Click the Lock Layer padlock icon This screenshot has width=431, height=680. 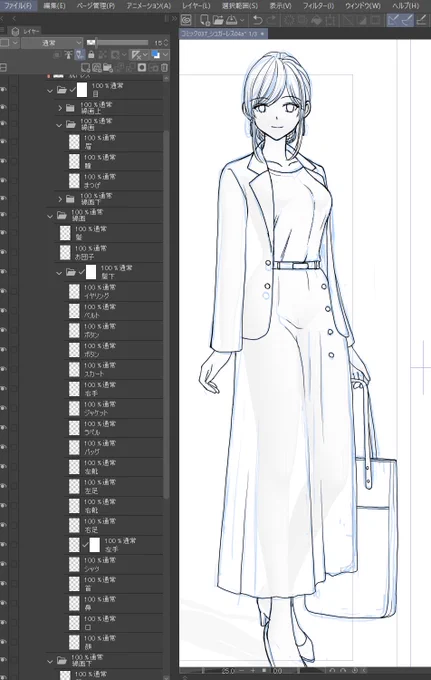(x=91, y=55)
